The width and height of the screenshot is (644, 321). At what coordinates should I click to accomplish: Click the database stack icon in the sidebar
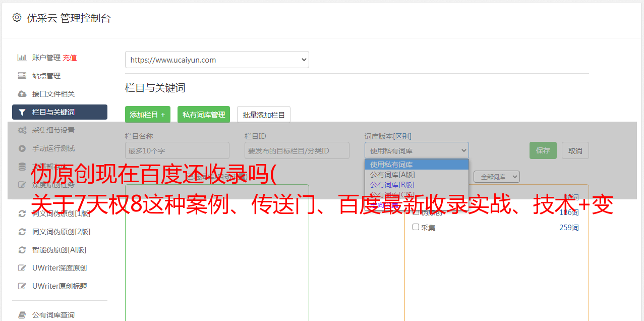pos(22,167)
